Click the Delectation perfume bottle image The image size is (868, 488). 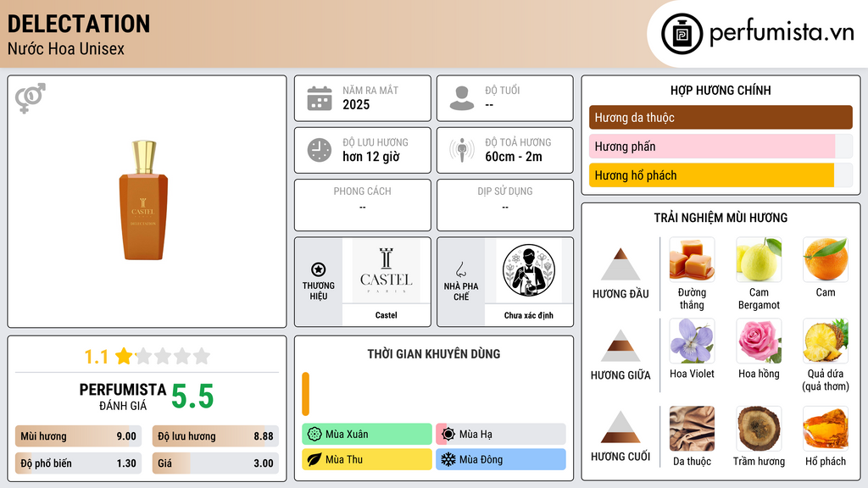(x=143, y=200)
